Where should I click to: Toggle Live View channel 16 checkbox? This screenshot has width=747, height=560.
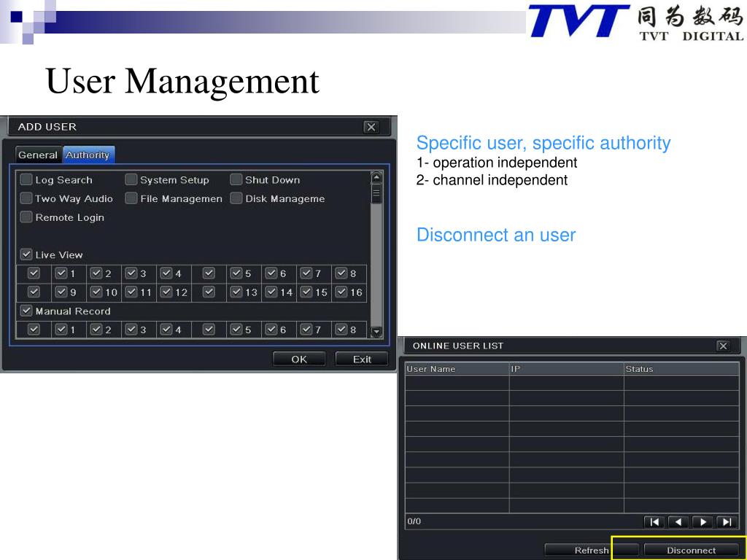[x=341, y=292]
